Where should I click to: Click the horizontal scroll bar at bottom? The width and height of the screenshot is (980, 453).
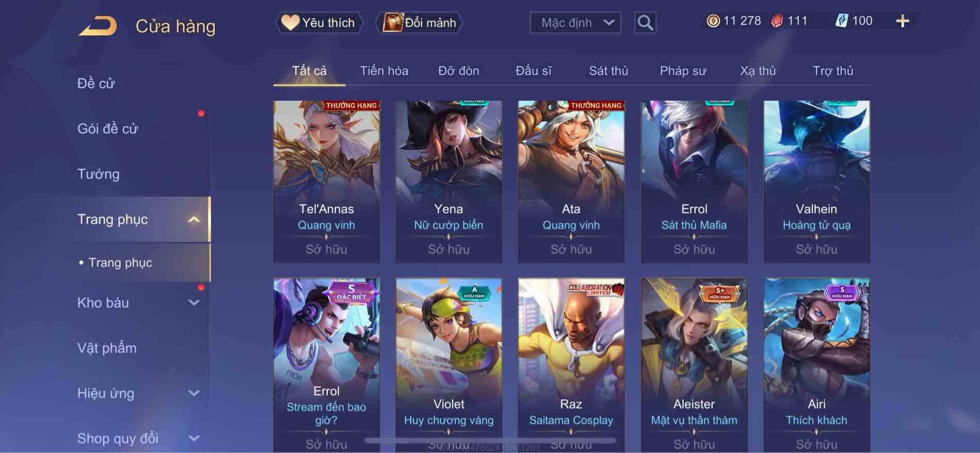click(x=490, y=441)
